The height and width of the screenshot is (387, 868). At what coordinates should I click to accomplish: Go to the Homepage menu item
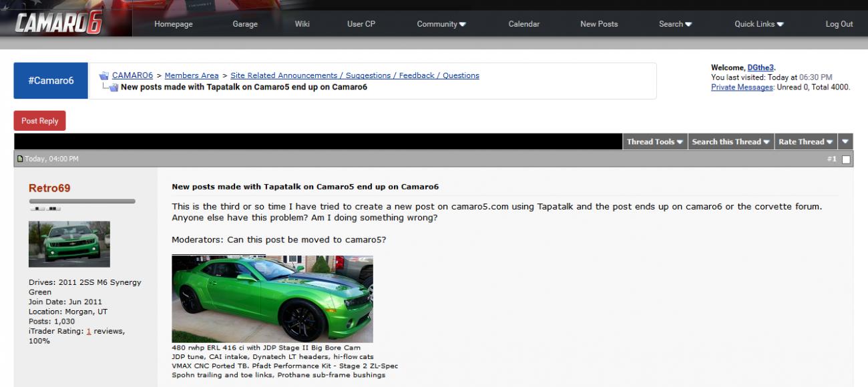click(173, 23)
